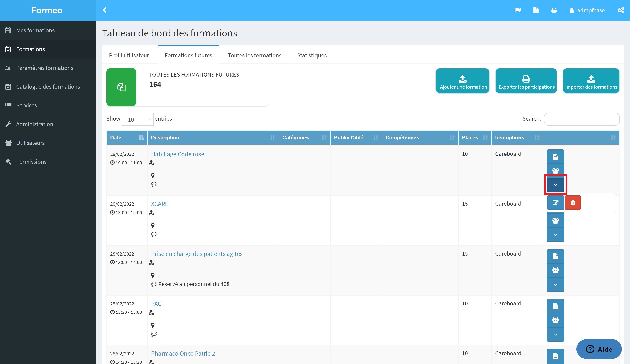Click Importer des formations button

coord(591,81)
